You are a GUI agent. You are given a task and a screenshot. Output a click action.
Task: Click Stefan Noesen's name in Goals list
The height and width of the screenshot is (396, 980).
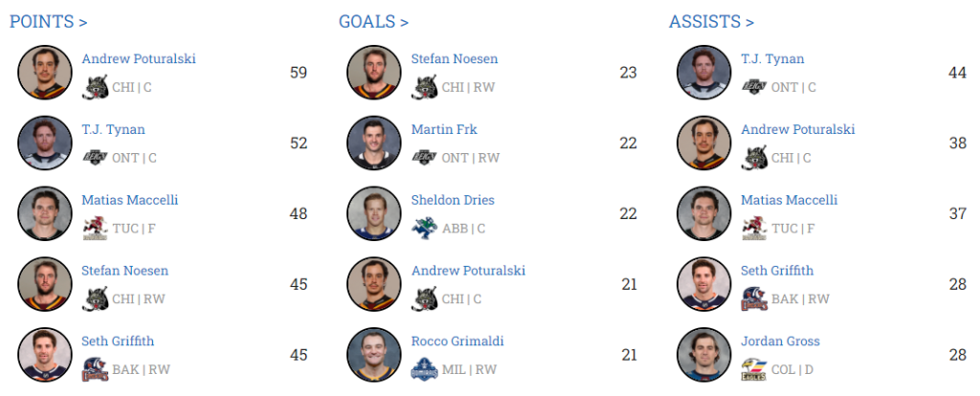pyautogui.click(x=455, y=58)
